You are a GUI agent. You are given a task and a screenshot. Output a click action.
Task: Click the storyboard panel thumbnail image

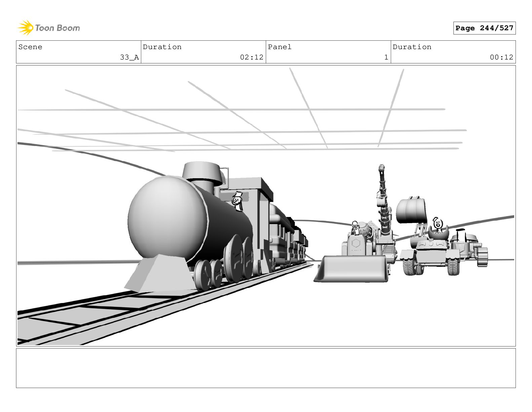pos(266,206)
